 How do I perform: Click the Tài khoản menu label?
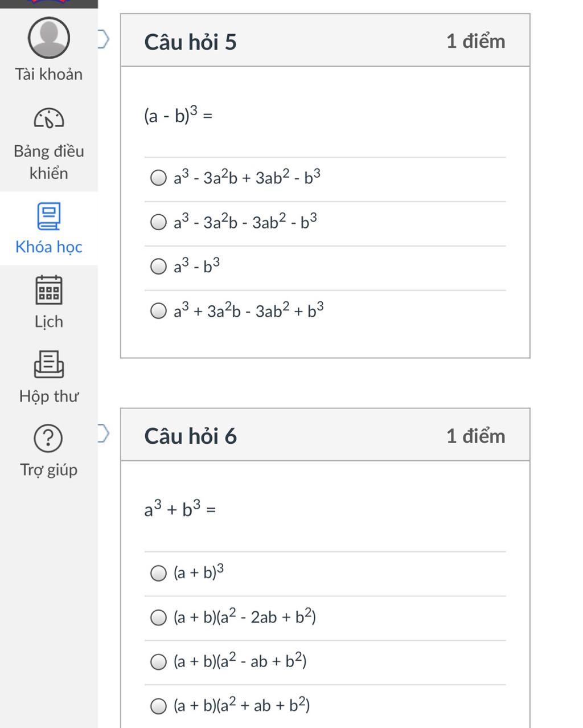pyautogui.click(x=49, y=74)
